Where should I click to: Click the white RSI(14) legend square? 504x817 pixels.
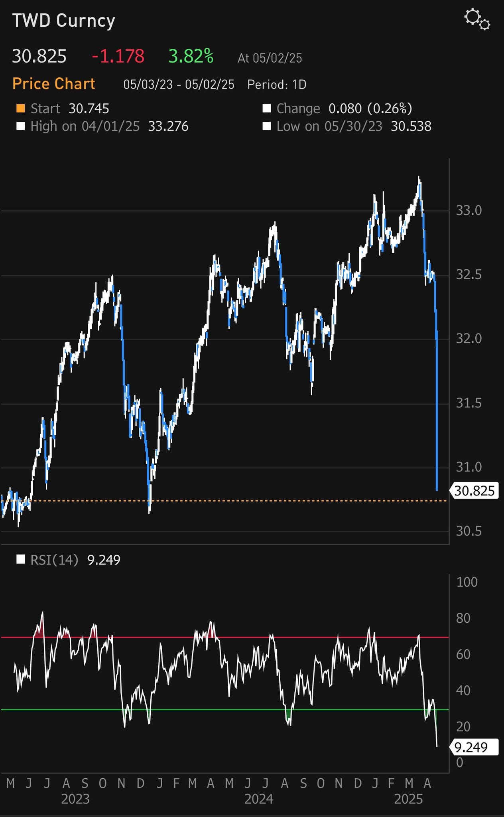point(20,560)
